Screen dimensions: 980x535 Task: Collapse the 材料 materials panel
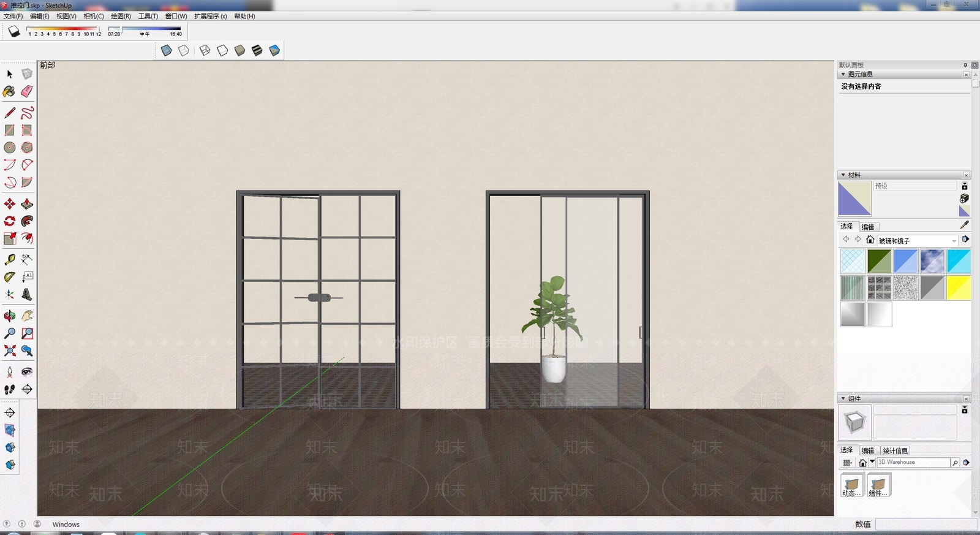[843, 175]
